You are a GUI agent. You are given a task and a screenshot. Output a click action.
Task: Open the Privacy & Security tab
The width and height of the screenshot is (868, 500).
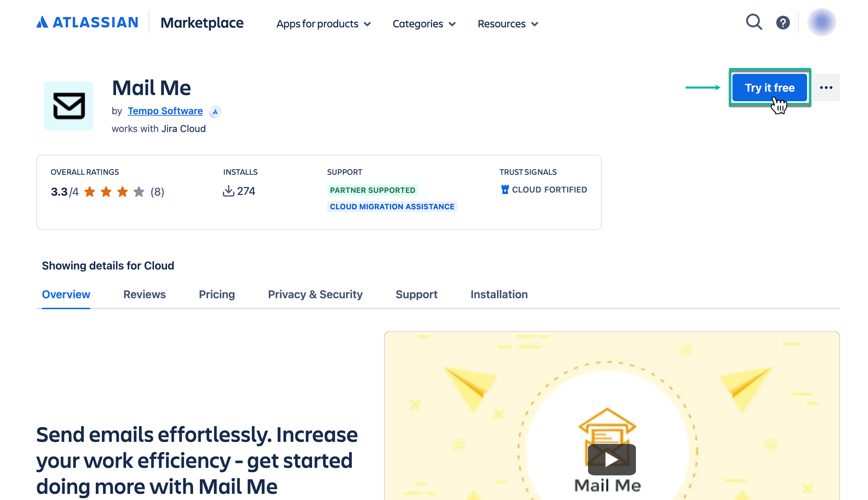(x=315, y=294)
